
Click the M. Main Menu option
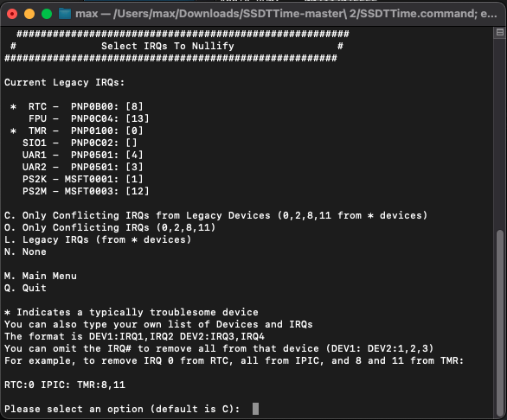[x=41, y=276]
